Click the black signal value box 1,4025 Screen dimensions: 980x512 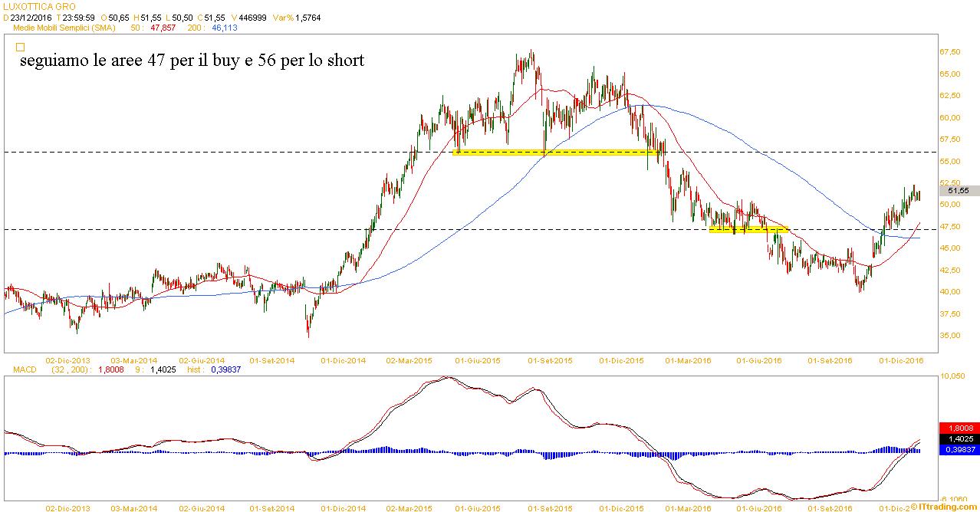tap(958, 439)
